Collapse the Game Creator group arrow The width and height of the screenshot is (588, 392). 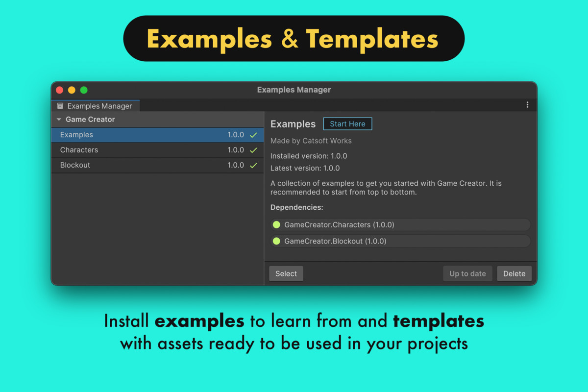[59, 120]
